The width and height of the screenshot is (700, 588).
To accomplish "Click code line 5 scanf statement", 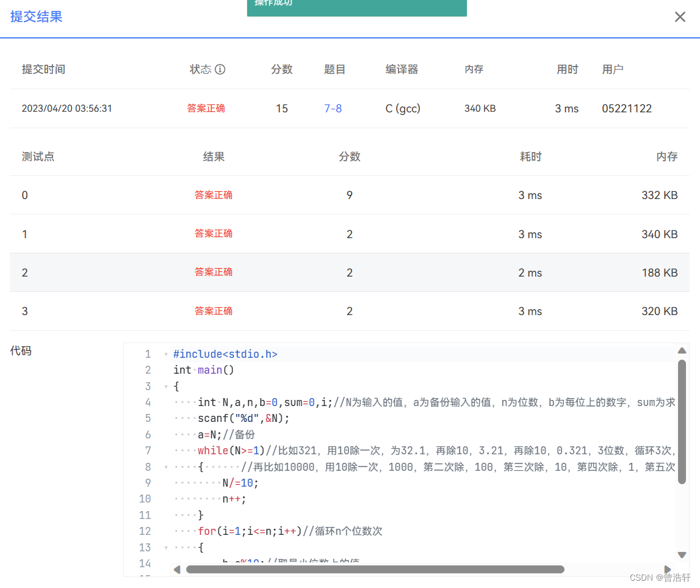I will click(x=244, y=419).
